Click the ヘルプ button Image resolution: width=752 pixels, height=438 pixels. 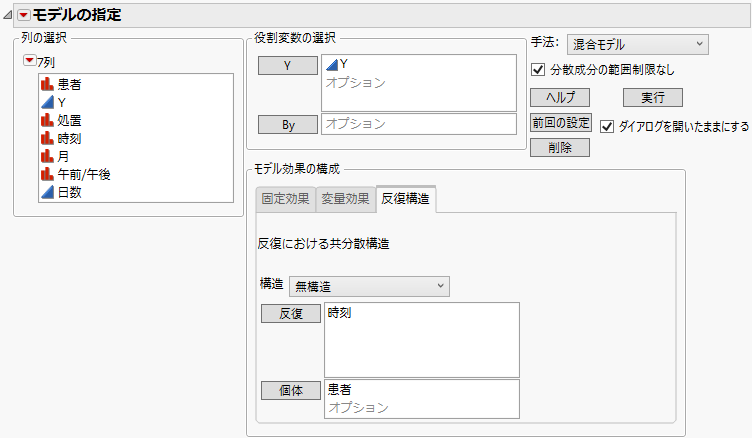pyautogui.click(x=559, y=98)
